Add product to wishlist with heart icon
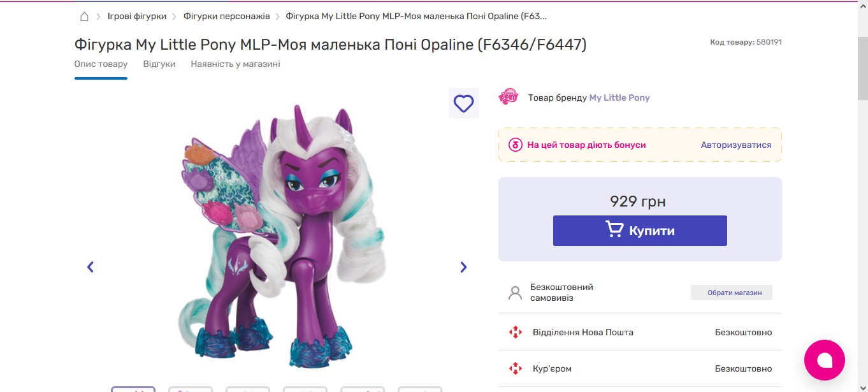 463,103
